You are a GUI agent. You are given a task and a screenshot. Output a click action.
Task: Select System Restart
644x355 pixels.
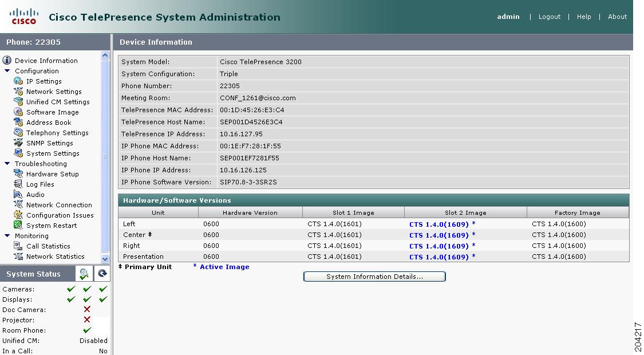coord(52,225)
